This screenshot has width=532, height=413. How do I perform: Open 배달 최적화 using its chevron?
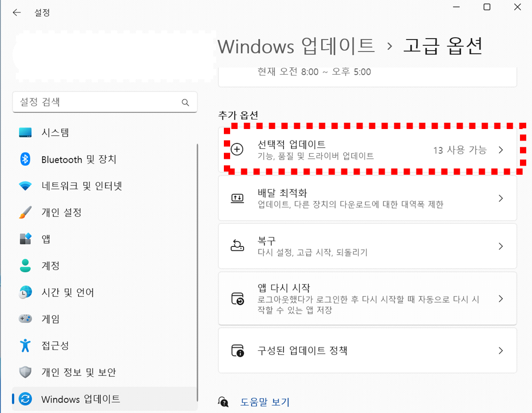coord(501,198)
